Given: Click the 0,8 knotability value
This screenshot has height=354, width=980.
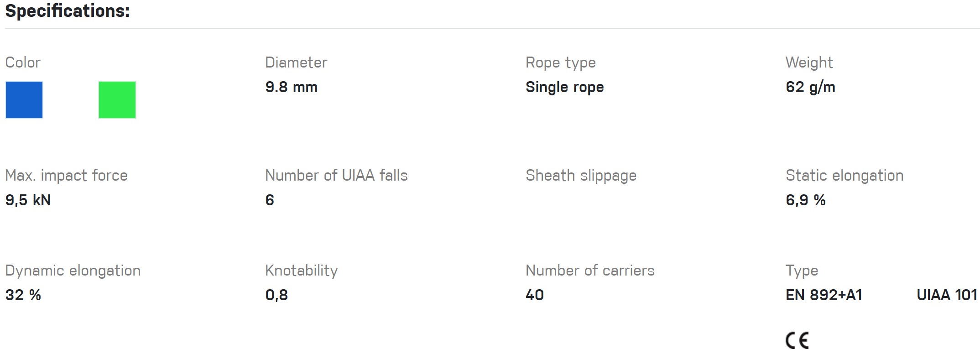Looking at the screenshot, I should click(276, 295).
